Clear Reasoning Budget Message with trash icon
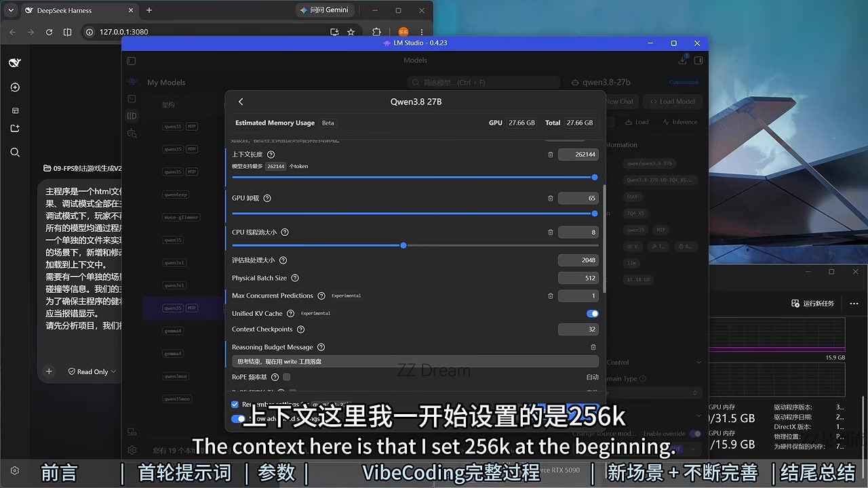This screenshot has height=488, width=868. [x=593, y=347]
